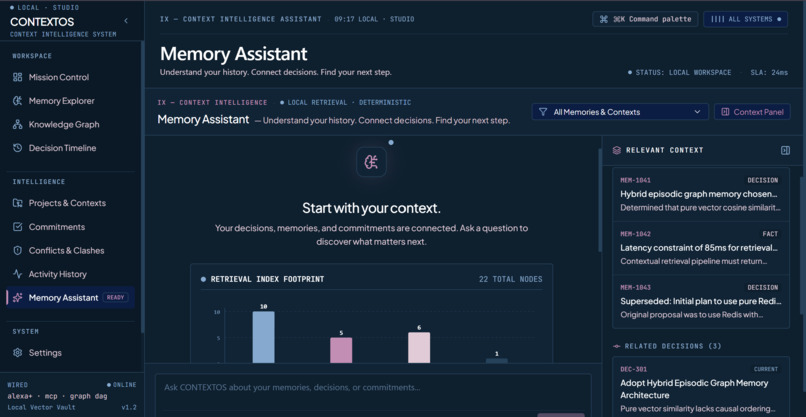Click the Knowledge Graph nodes icon
806x417 pixels.
[17, 124]
